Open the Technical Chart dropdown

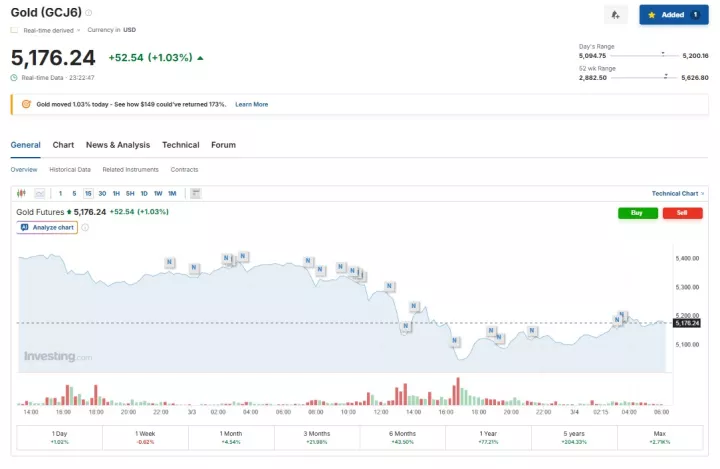678,193
